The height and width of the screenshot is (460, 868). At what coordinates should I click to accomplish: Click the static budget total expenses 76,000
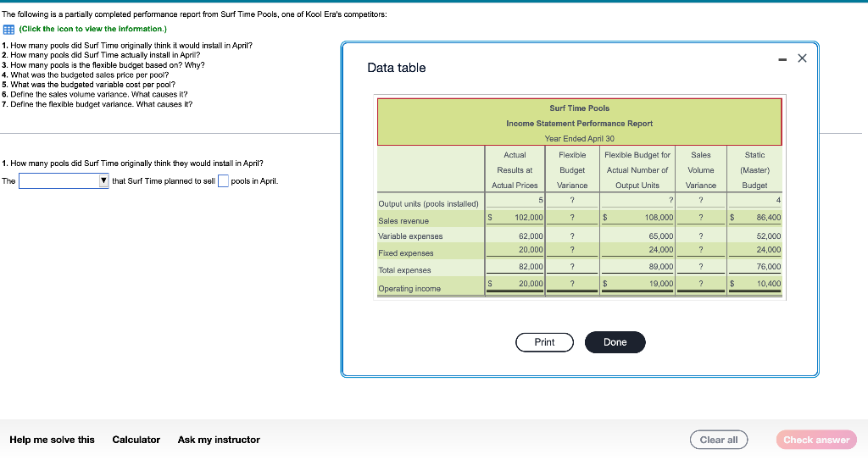pyautogui.click(x=768, y=267)
